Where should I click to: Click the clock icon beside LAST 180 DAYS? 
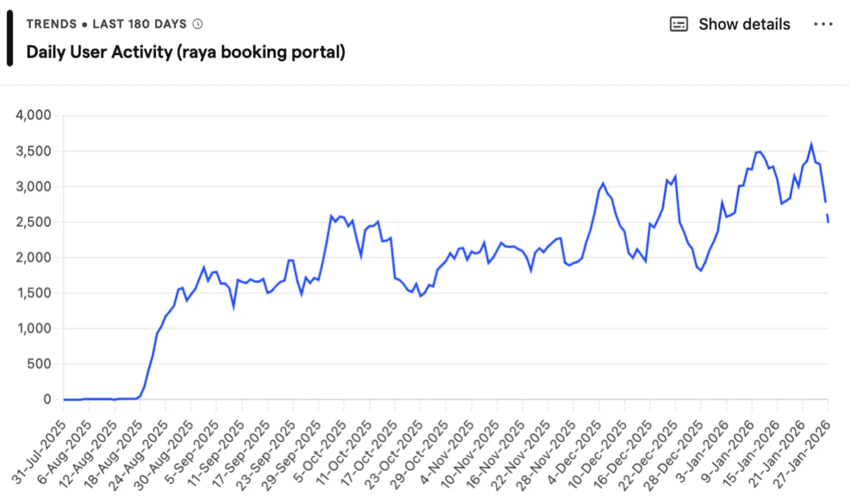tap(197, 24)
